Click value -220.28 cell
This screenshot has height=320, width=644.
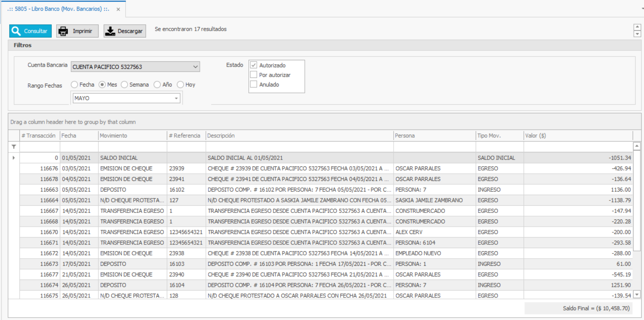pyautogui.click(x=578, y=221)
